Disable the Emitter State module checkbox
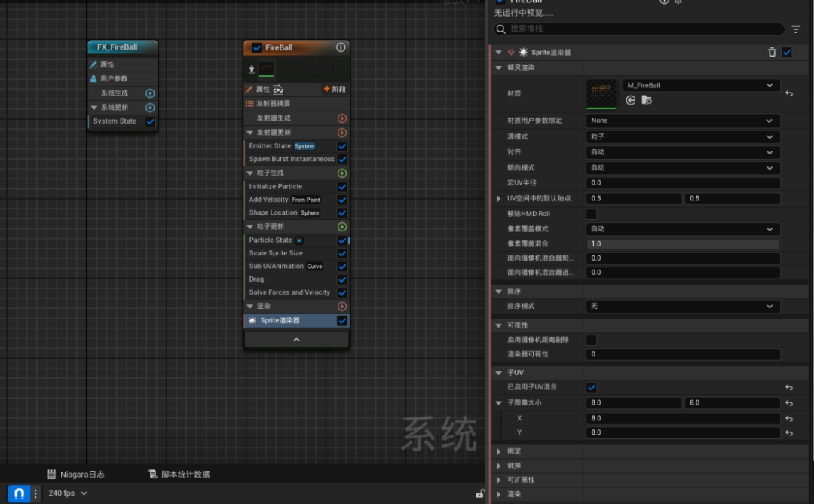814x504 pixels. [x=342, y=146]
